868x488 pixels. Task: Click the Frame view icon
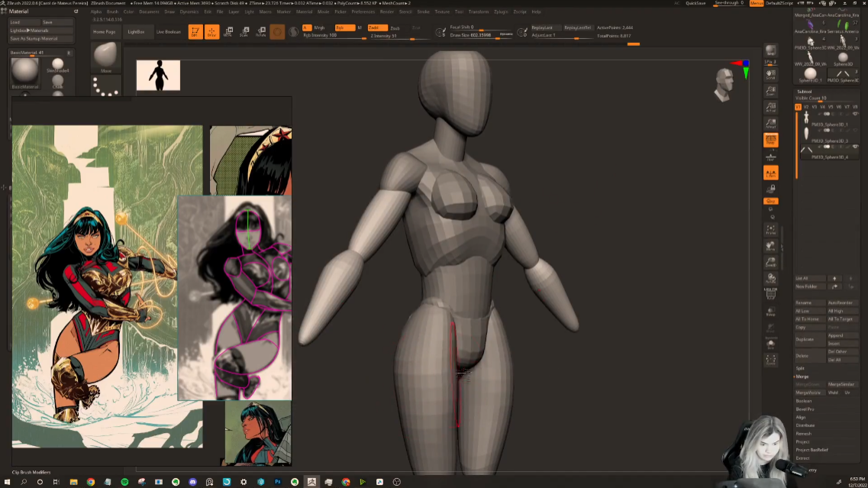(770, 229)
